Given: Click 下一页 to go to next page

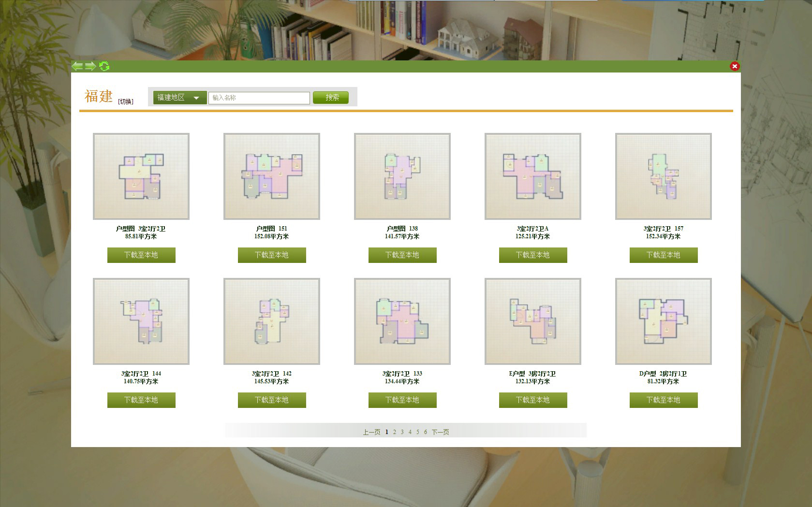Looking at the screenshot, I should (440, 432).
